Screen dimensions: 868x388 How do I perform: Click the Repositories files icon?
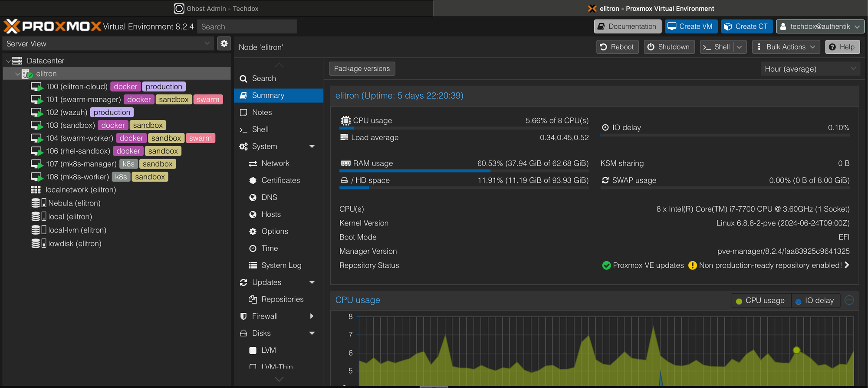(253, 299)
